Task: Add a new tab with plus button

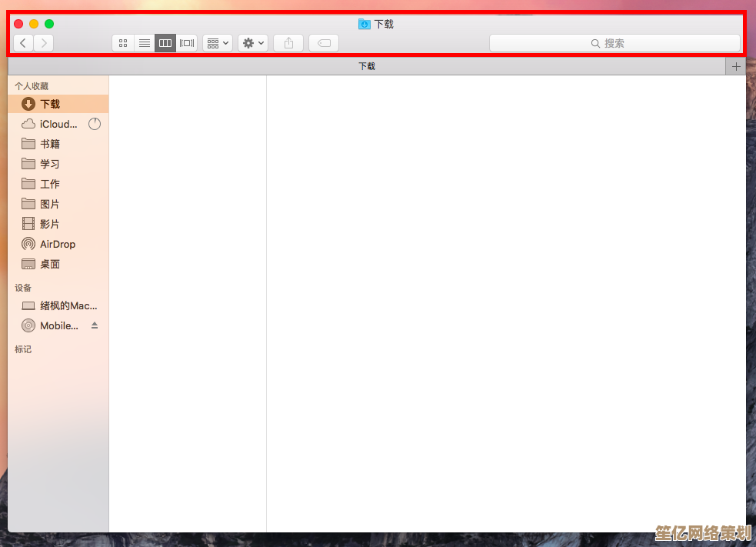Action: click(x=736, y=66)
